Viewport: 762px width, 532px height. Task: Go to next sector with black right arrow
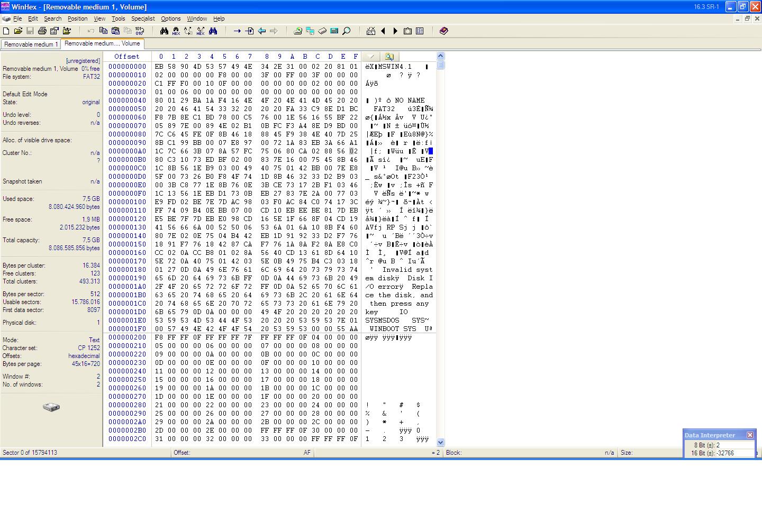pos(395,31)
